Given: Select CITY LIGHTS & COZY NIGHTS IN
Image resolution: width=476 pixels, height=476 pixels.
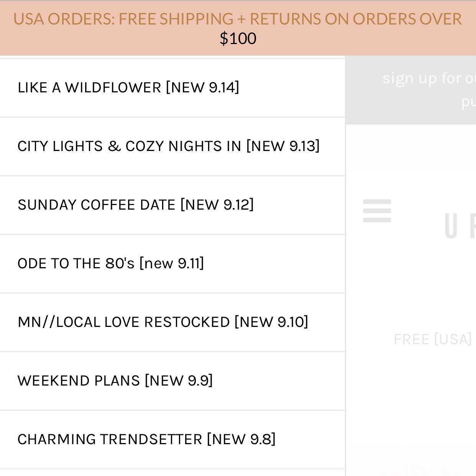Looking at the screenshot, I should click(169, 146).
